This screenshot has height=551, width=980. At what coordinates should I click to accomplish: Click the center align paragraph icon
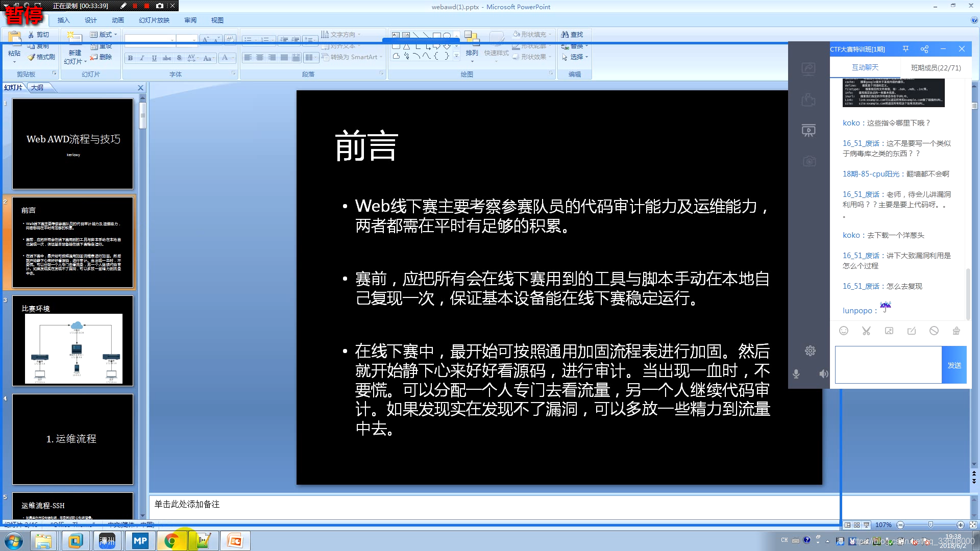260,58
